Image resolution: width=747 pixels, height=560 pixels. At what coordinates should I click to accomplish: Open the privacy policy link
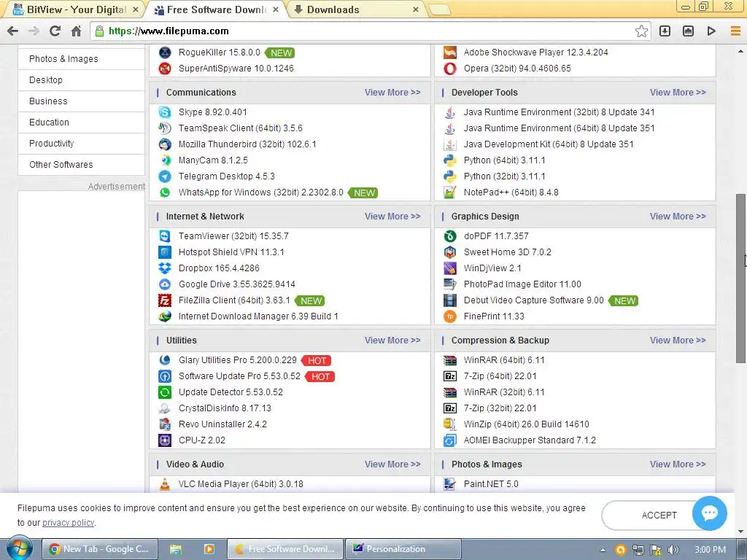68,523
